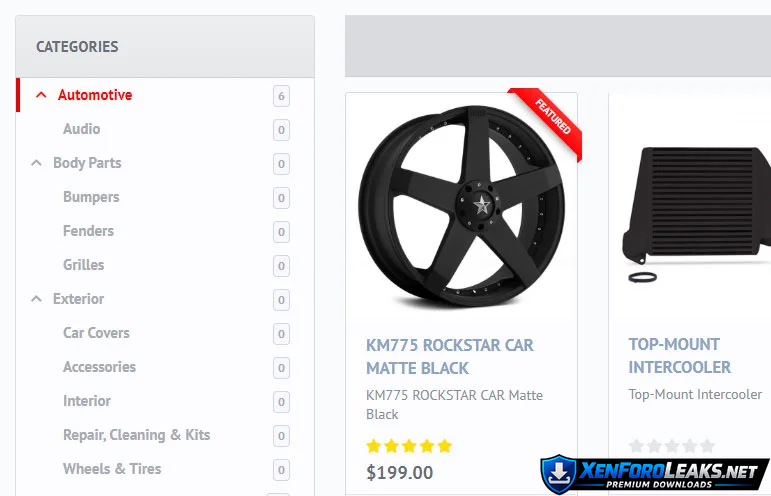The height and width of the screenshot is (496, 771).
Task: Open the Audio category
Action: [81, 129]
